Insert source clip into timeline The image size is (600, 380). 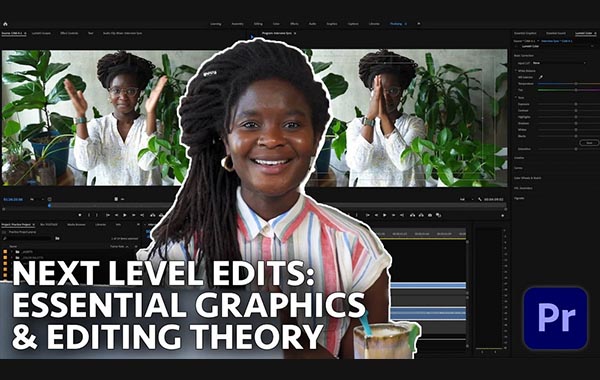153,215
